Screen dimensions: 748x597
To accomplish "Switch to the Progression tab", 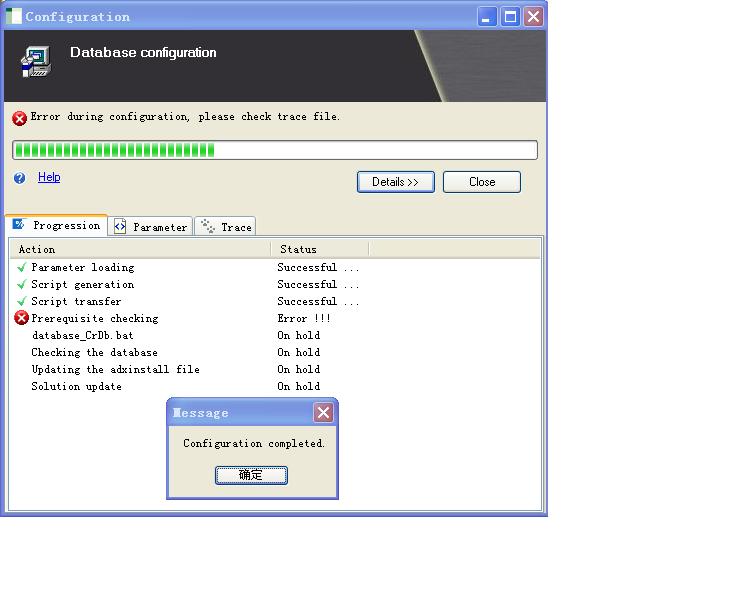I will [56, 226].
